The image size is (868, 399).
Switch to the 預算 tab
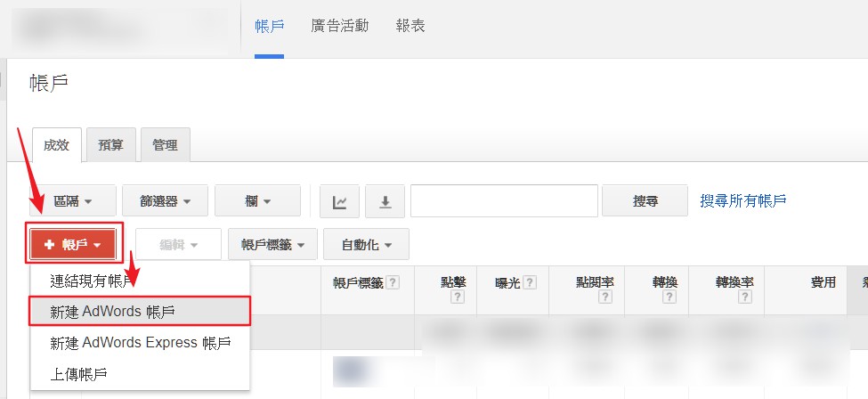pyautogui.click(x=111, y=145)
